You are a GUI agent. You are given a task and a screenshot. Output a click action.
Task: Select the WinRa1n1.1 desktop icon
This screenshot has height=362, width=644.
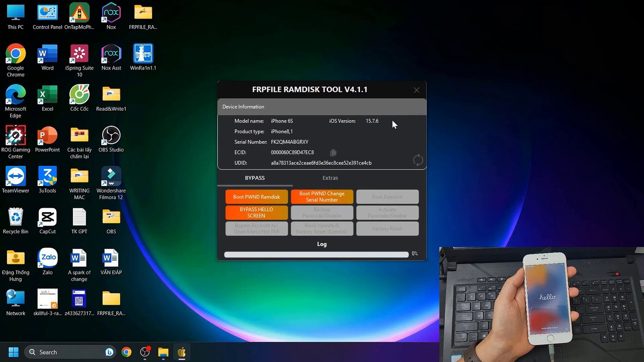click(143, 58)
